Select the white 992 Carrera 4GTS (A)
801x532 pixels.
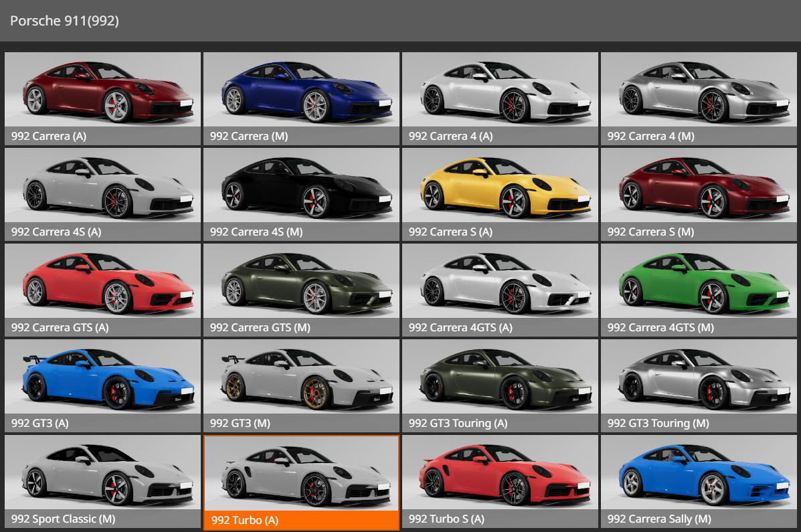500,284
